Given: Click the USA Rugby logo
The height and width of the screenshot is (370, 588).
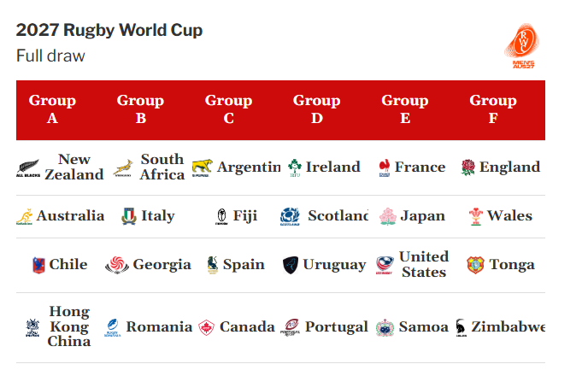Looking at the screenshot, I should coord(385,265).
